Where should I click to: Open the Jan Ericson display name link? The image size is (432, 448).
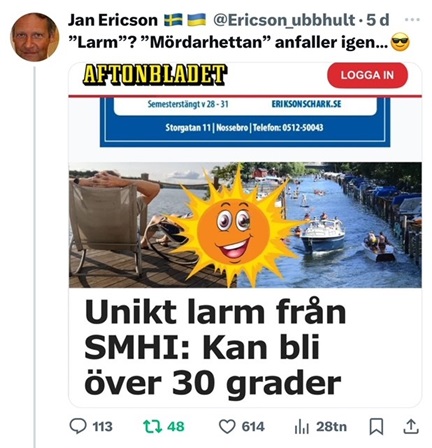(113, 20)
